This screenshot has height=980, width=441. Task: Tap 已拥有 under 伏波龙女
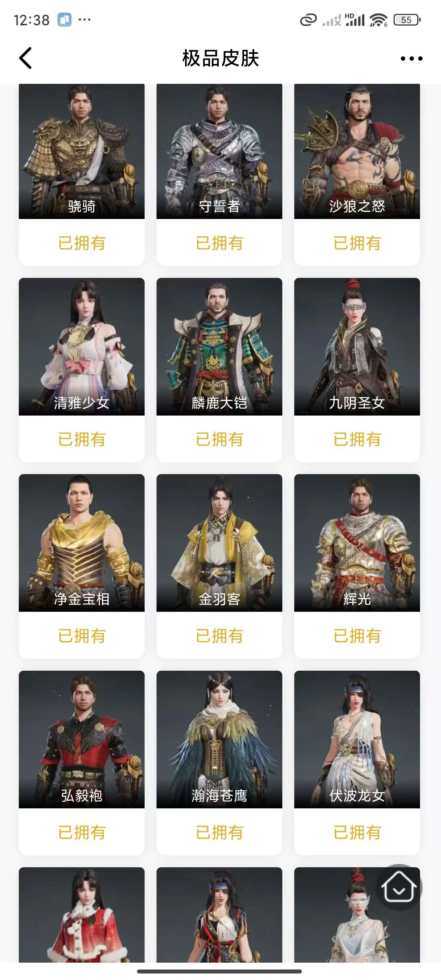tap(357, 832)
